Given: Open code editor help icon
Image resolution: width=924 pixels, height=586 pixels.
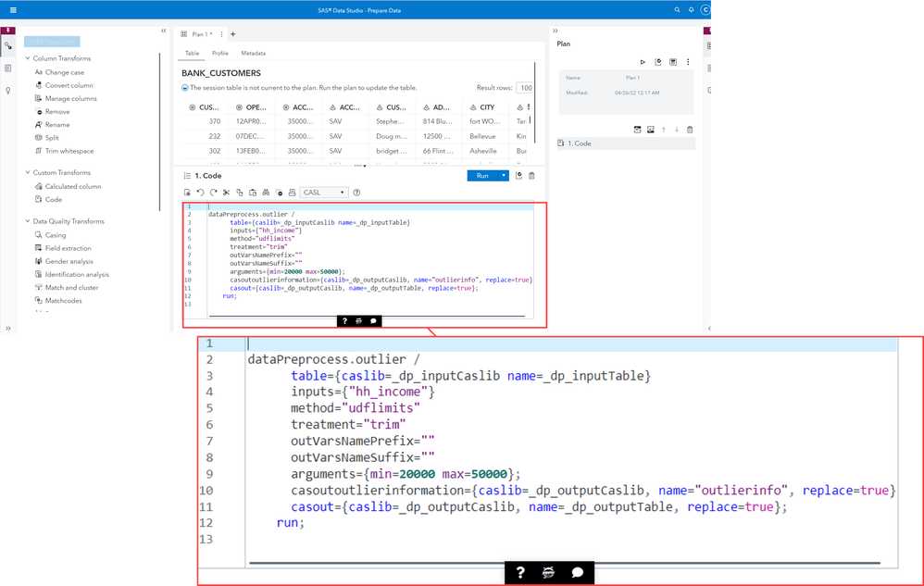Looking at the screenshot, I should point(356,193).
